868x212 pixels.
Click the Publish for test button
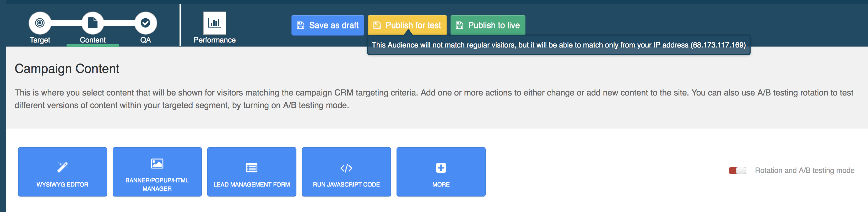407,25
